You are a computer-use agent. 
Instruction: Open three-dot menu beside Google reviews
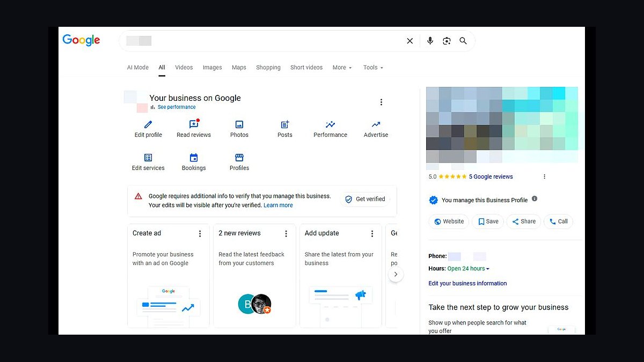pos(544,176)
